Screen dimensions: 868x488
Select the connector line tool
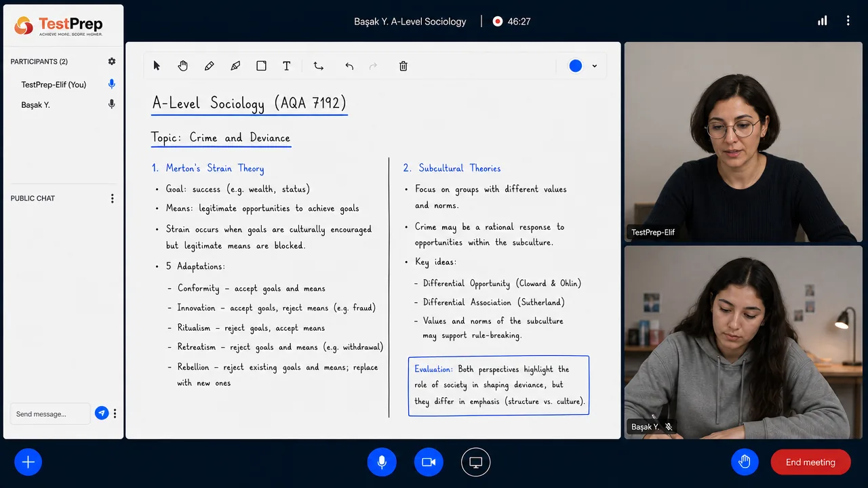point(318,66)
